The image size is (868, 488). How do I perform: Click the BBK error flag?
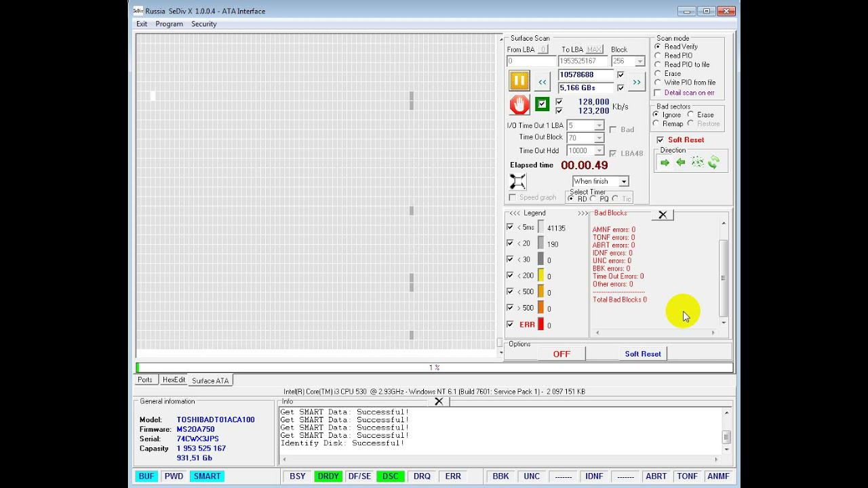(x=500, y=476)
